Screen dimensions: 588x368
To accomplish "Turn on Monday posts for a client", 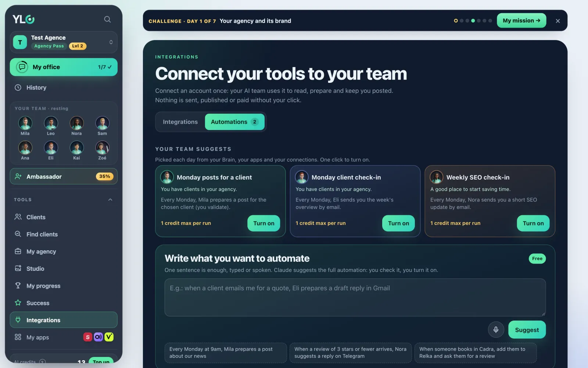I will 263,223.
